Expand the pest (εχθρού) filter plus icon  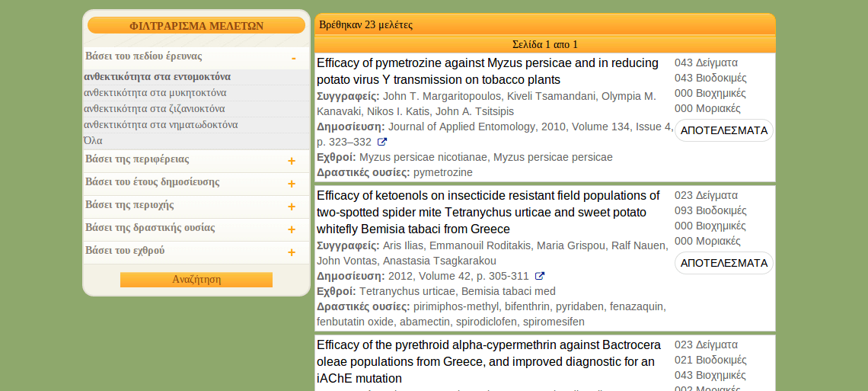(292, 252)
